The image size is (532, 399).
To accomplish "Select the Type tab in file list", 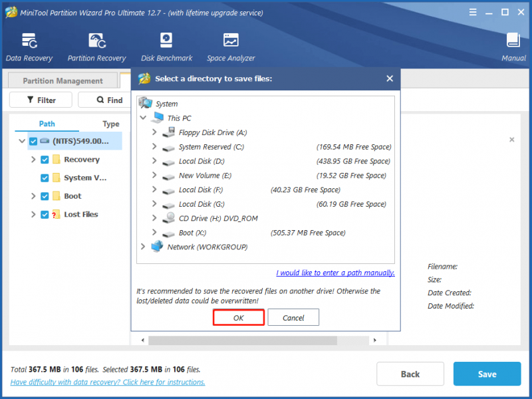I will click(x=111, y=124).
